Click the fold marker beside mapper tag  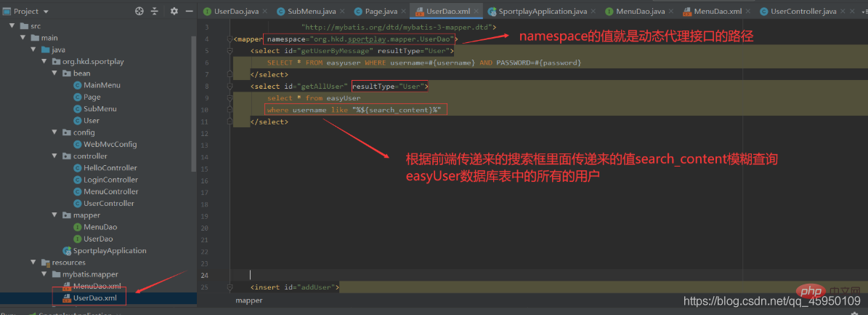click(230, 39)
